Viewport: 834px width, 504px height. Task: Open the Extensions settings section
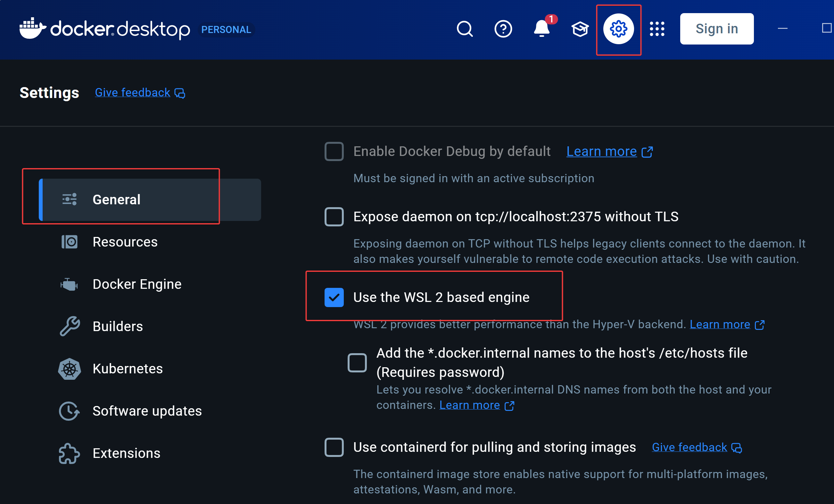150,453
